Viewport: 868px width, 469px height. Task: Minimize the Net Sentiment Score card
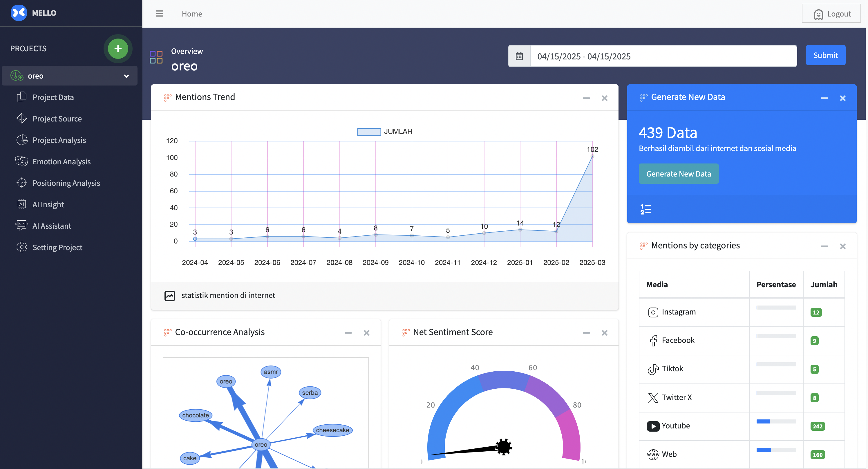click(586, 333)
